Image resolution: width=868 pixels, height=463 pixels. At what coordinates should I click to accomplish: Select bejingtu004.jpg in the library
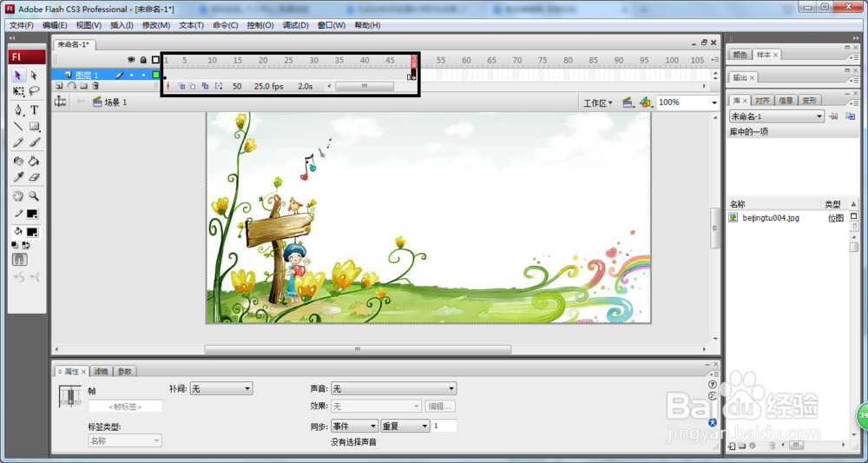(771, 218)
